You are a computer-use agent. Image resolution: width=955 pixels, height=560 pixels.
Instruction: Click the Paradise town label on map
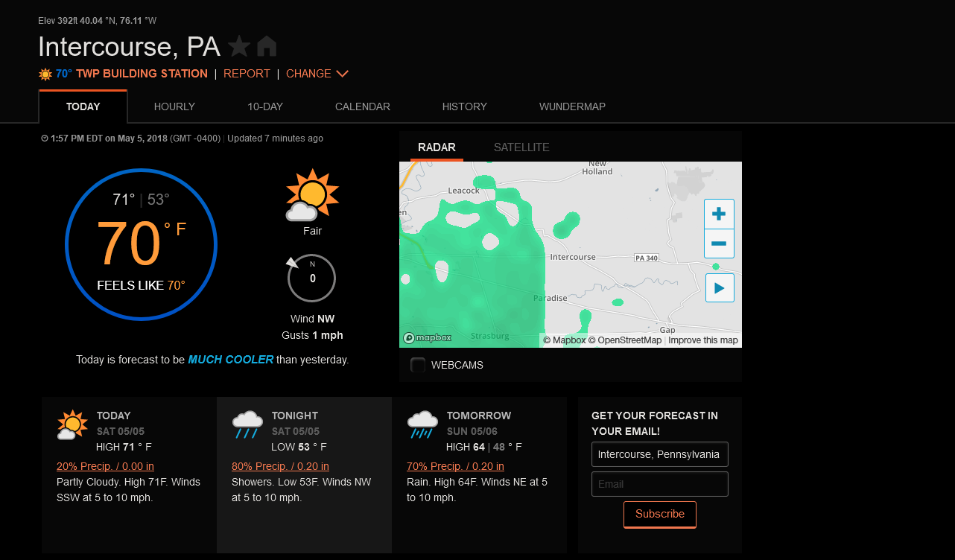tap(551, 298)
